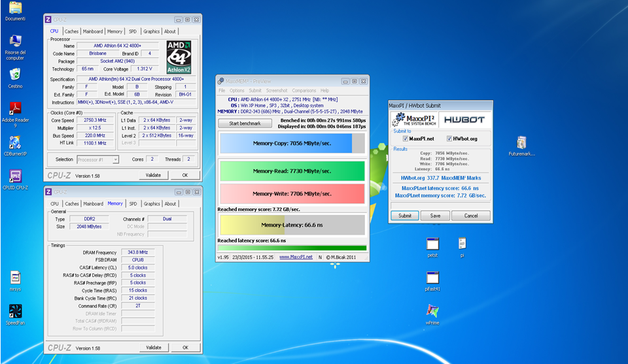Open the Screenshot menu in MaxxMEM²

[277, 90]
